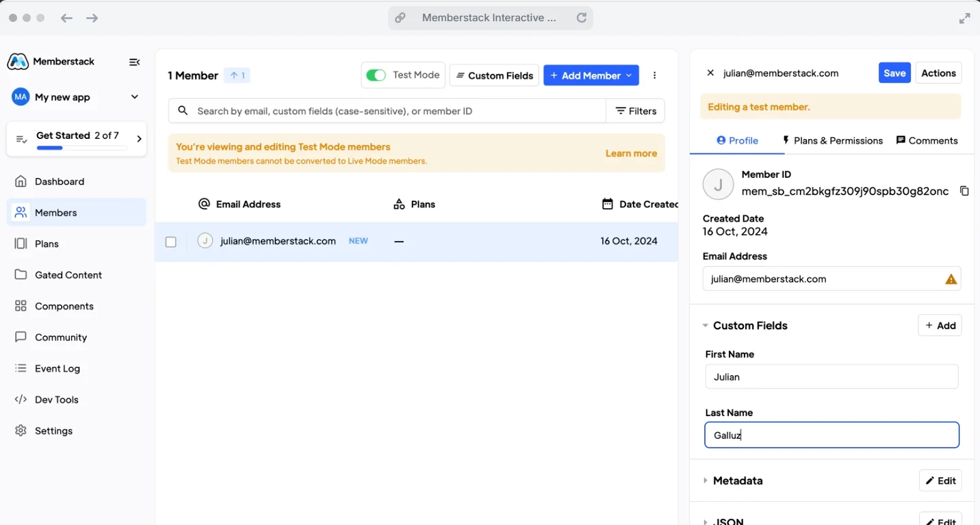The image size is (980, 525).
Task: Save the member profile changes
Action: pyautogui.click(x=894, y=73)
